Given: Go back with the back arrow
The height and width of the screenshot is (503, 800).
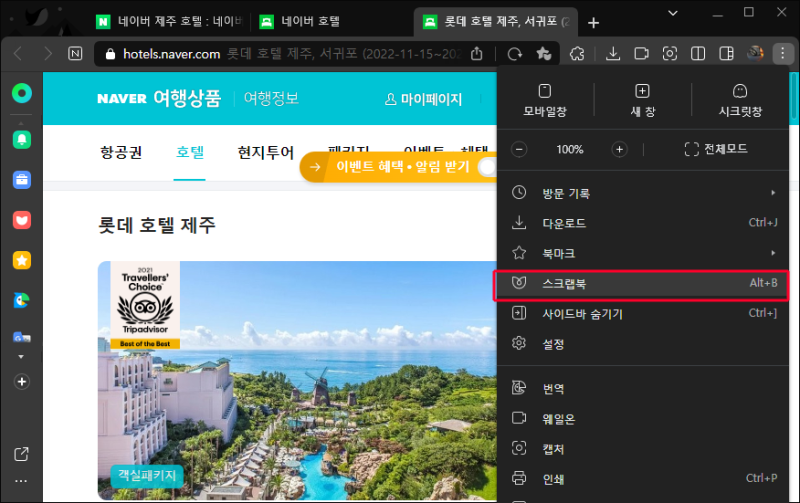Looking at the screenshot, I should coord(18,53).
